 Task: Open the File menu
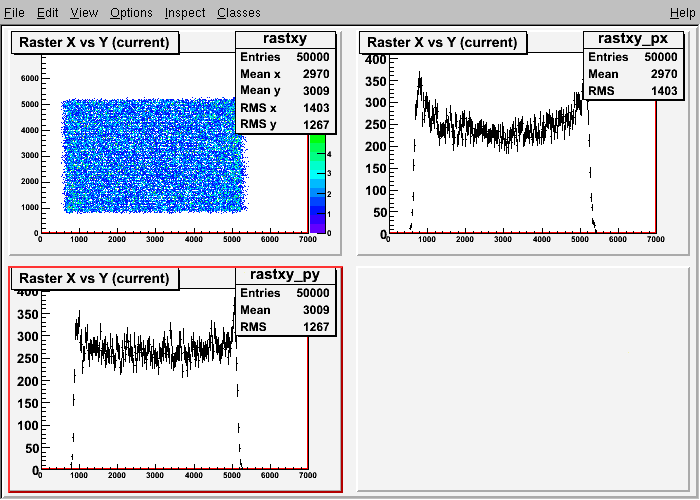14,13
